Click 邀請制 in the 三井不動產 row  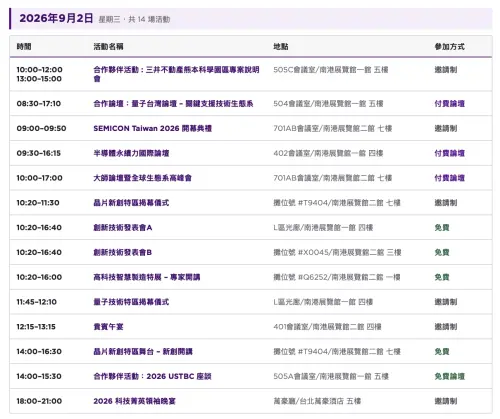coord(446,70)
